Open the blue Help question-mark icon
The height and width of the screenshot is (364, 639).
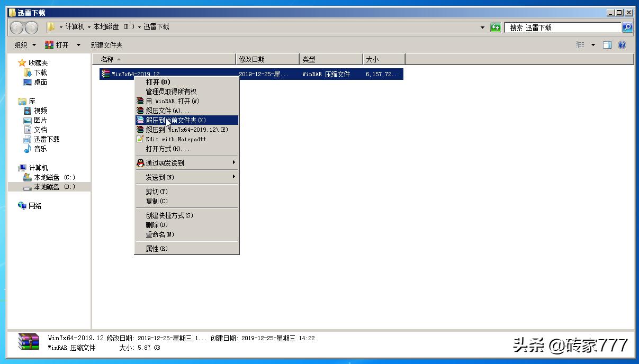coord(622,45)
